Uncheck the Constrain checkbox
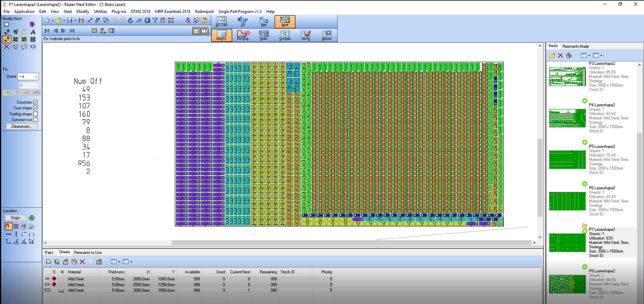Screen dimensions: 644x304 (x=36, y=102)
